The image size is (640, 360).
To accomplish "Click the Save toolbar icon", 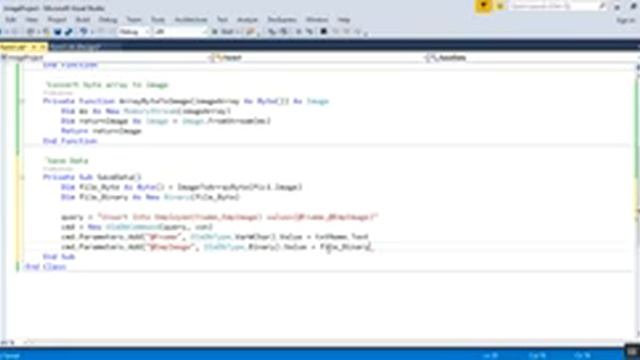I will pyautogui.click(x=58, y=32).
